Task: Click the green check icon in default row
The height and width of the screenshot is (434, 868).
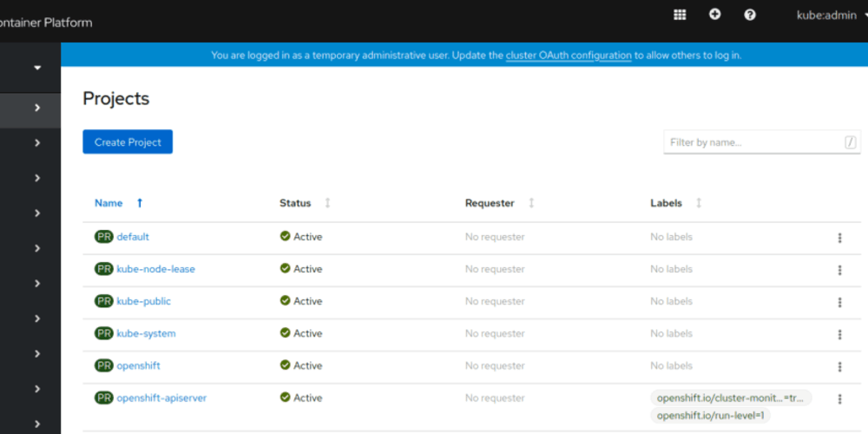Action: pyautogui.click(x=285, y=236)
